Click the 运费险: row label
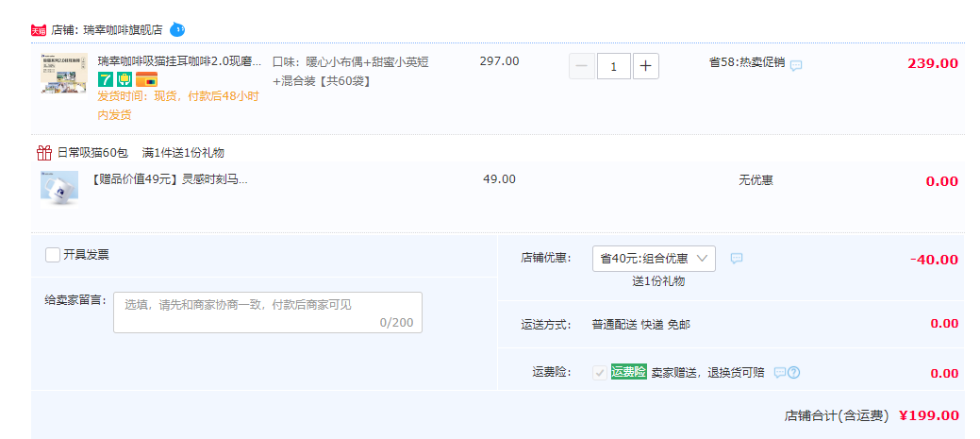 click(x=552, y=372)
